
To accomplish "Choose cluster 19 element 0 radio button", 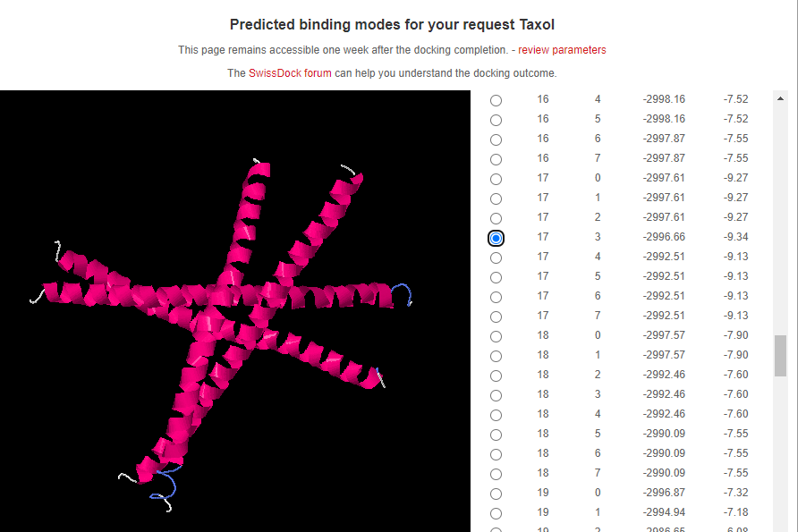I will click(x=496, y=494).
